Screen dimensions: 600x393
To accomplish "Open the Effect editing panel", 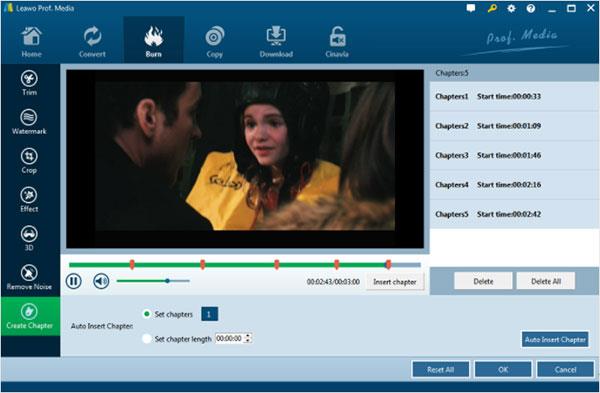I will point(29,200).
